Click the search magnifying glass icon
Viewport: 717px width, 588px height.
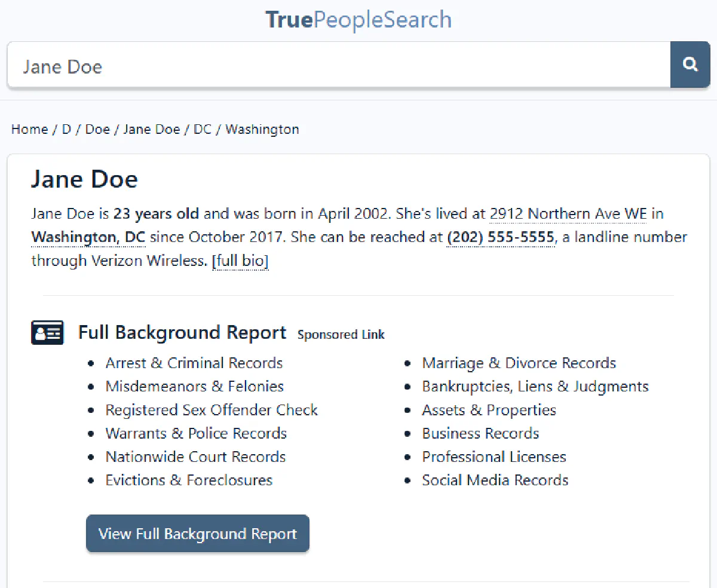pos(690,65)
